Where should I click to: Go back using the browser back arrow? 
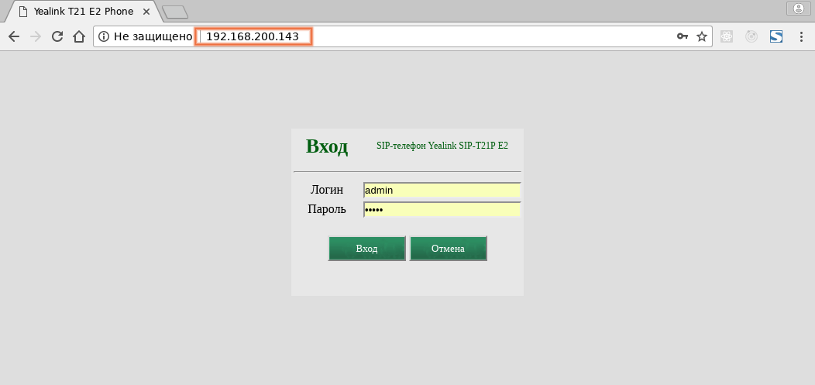point(14,36)
